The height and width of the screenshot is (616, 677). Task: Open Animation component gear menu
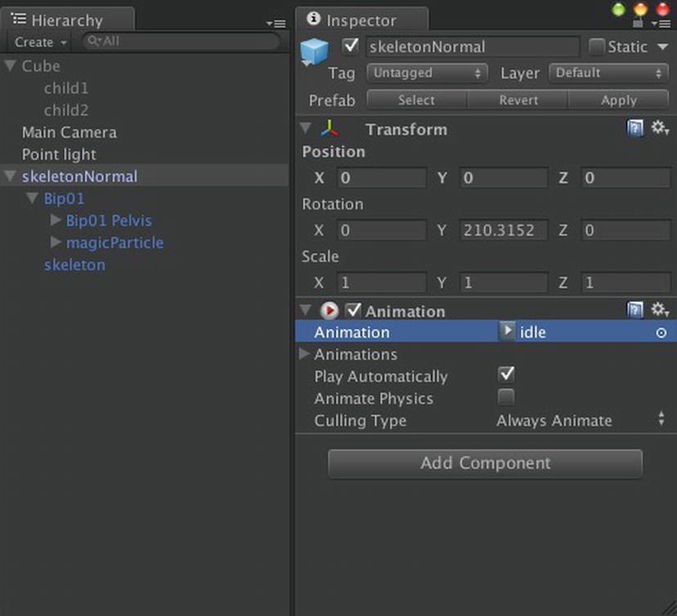(660, 310)
